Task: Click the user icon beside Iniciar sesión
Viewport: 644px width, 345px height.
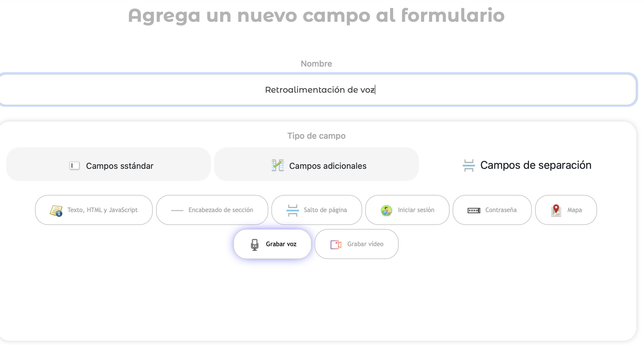Action: [x=386, y=210]
